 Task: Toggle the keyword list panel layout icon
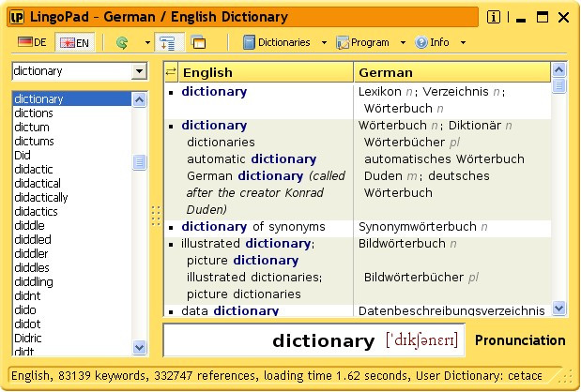coord(169,42)
